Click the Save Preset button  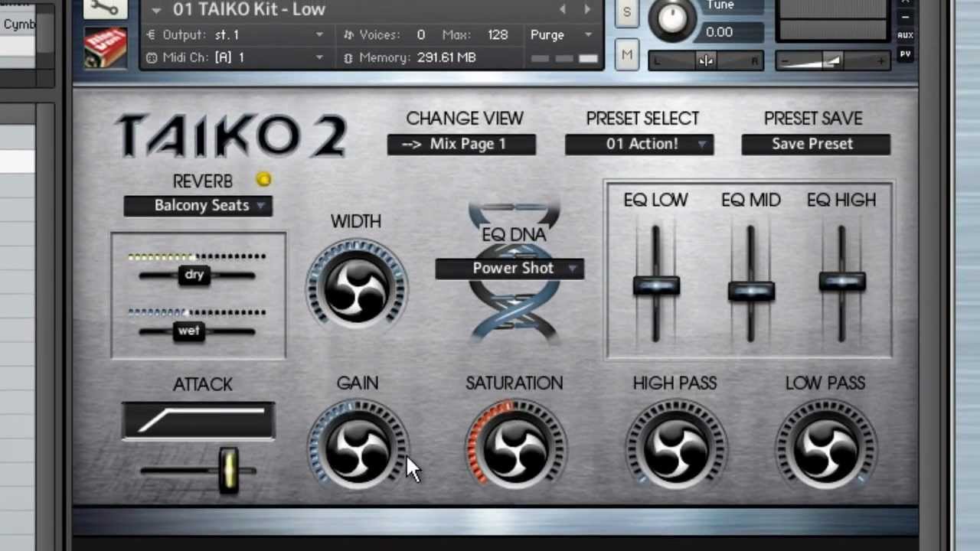click(x=816, y=144)
